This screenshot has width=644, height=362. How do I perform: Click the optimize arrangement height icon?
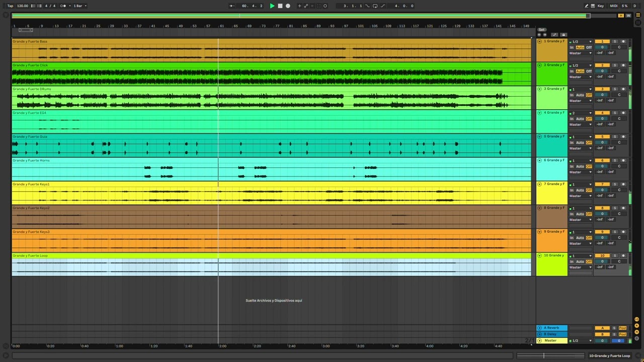pyautogui.click(x=554, y=35)
